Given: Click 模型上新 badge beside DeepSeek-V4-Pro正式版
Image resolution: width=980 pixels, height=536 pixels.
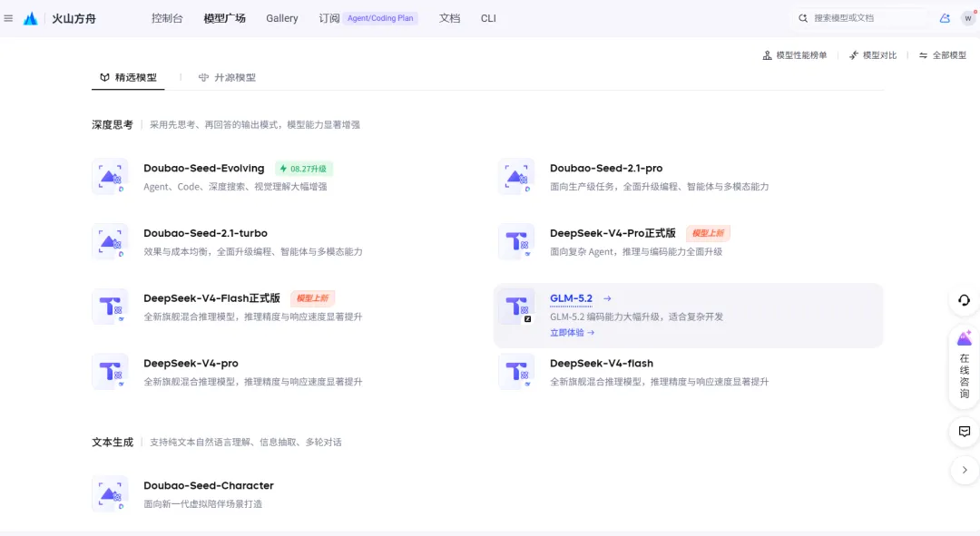Looking at the screenshot, I should click(708, 234).
